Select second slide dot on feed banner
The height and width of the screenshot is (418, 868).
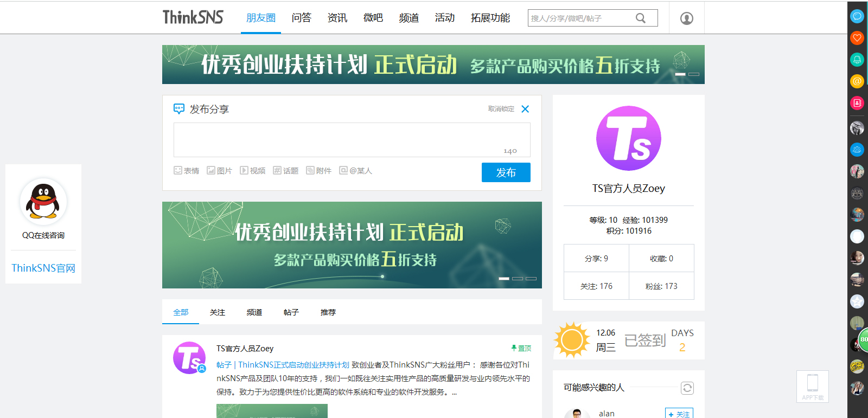(518, 279)
